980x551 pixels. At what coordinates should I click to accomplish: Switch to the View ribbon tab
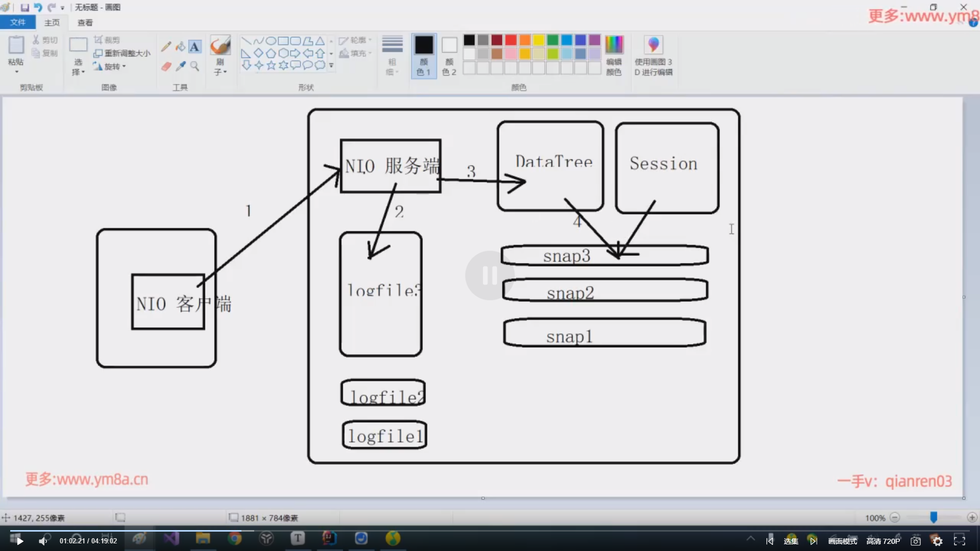tap(85, 22)
